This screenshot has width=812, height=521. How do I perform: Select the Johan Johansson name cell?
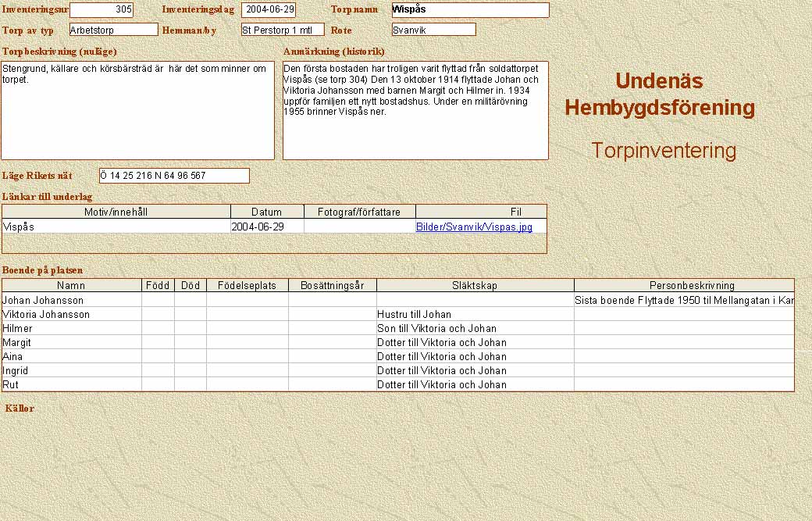pyautogui.click(x=71, y=300)
